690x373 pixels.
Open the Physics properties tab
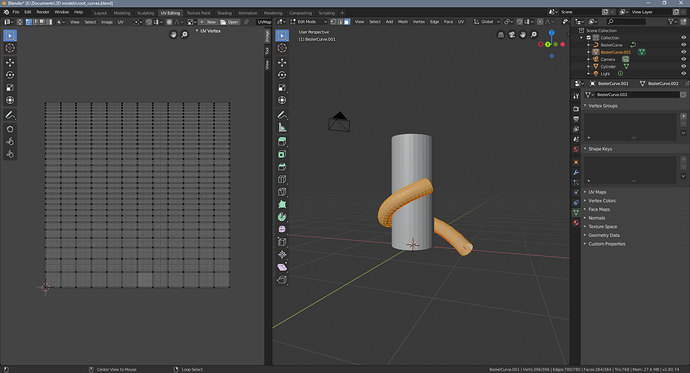(x=576, y=192)
